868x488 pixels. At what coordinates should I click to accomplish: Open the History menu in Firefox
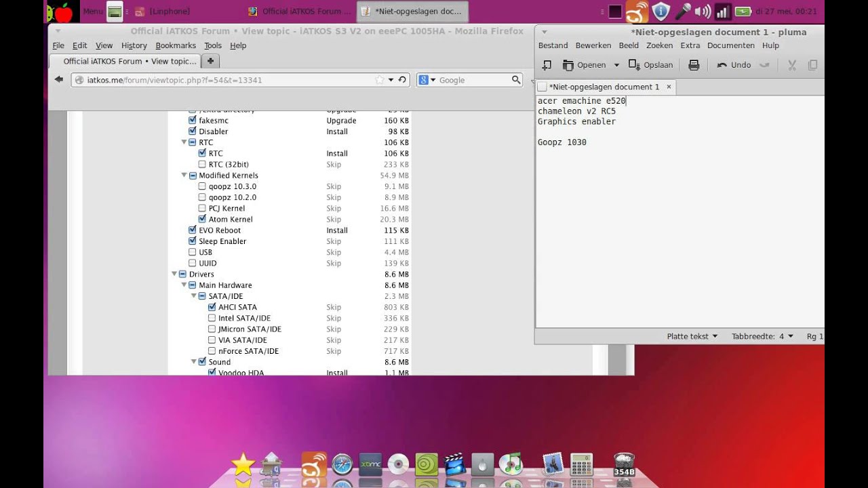tap(134, 45)
